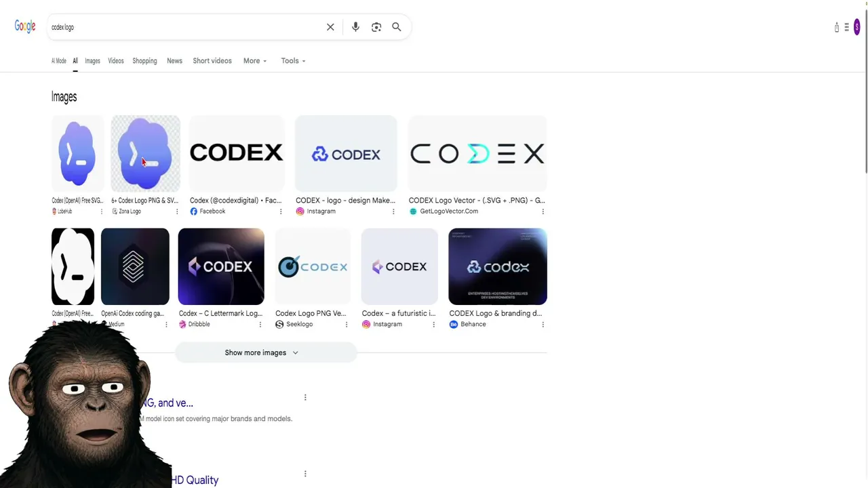Open the Zona Logo checkered cloud thumbnail
This screenshot has width=868, height=488.
pos(146,153)
